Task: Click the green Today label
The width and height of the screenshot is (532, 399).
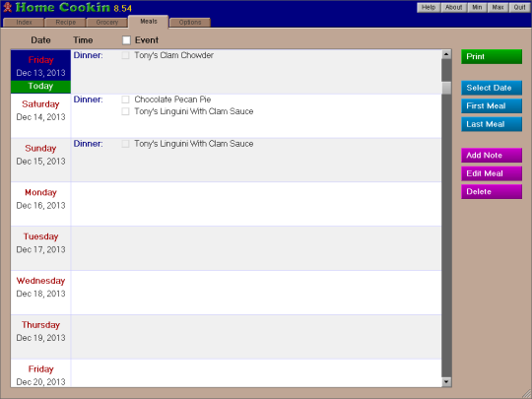Action: click(x=40, y=86)
